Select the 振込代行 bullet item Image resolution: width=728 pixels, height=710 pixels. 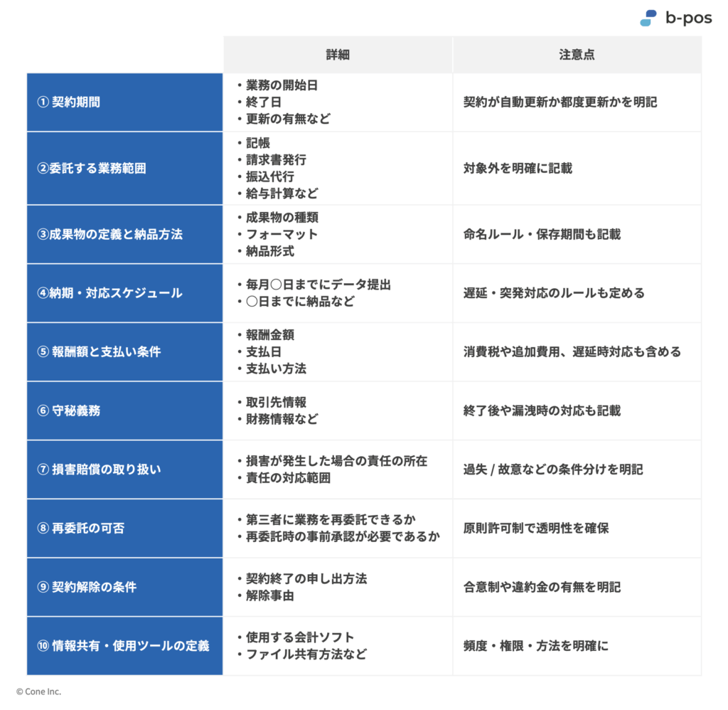[x=266, y=176]
